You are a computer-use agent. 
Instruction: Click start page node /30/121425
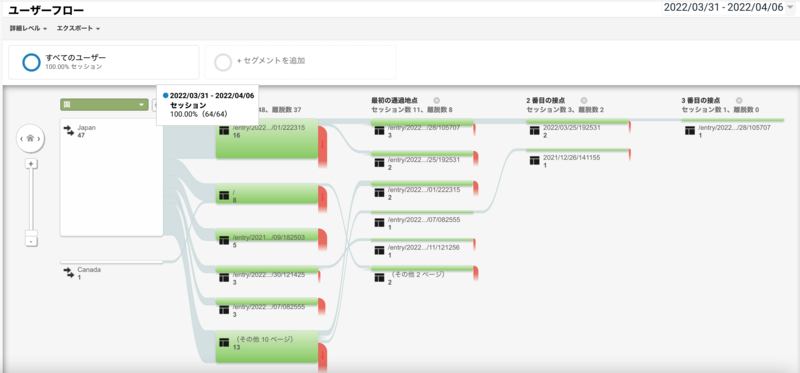click(267, 269)
